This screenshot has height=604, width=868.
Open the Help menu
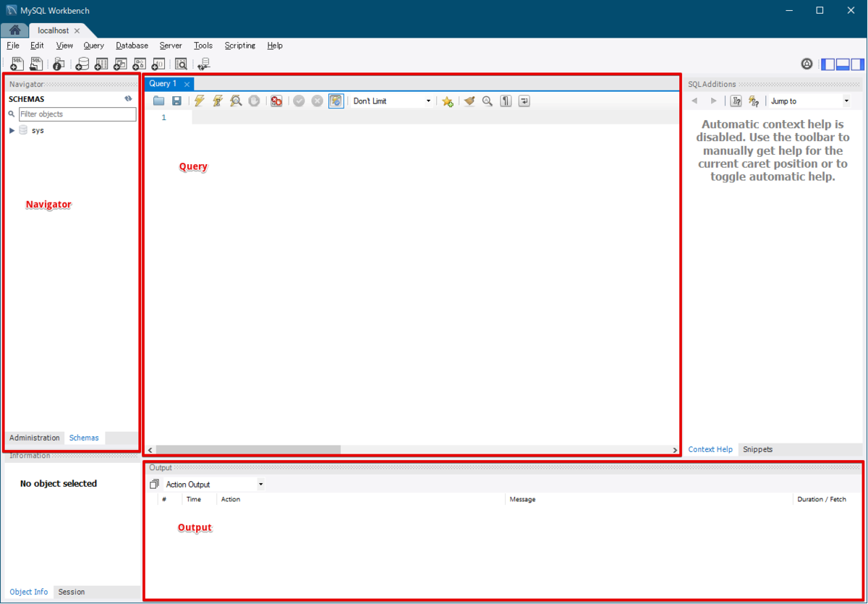275,46
